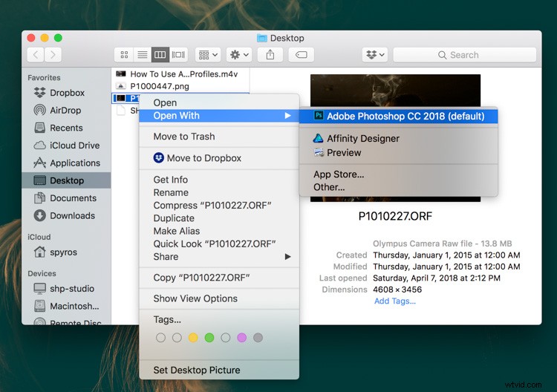Switch to icon view mode
The image size is (557, 392).
(124, 54)
